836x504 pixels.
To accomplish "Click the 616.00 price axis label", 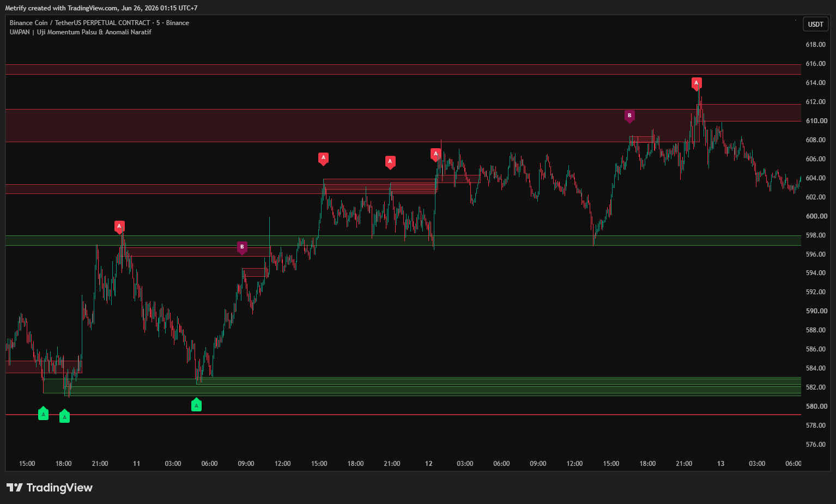I will click(x=816, y=64).
